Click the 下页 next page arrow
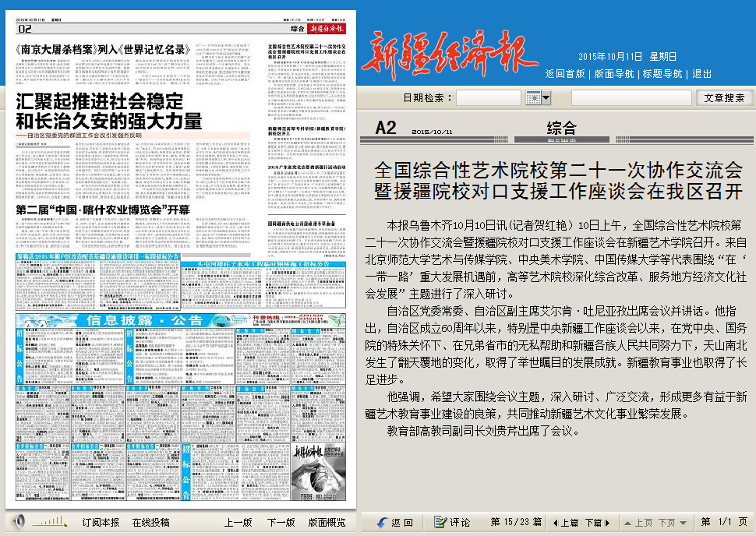Viewport: 756px width, 536px height. click(x=672, y=522)
